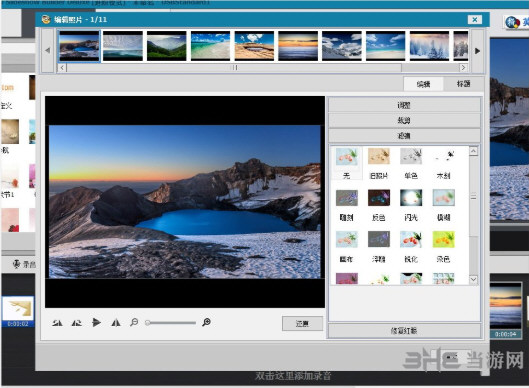Apply the 旧照片 old photo filter

(379, 163)
